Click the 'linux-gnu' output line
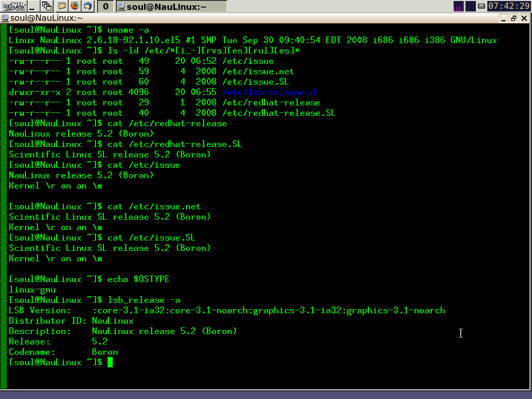 [x=32, y=290]
